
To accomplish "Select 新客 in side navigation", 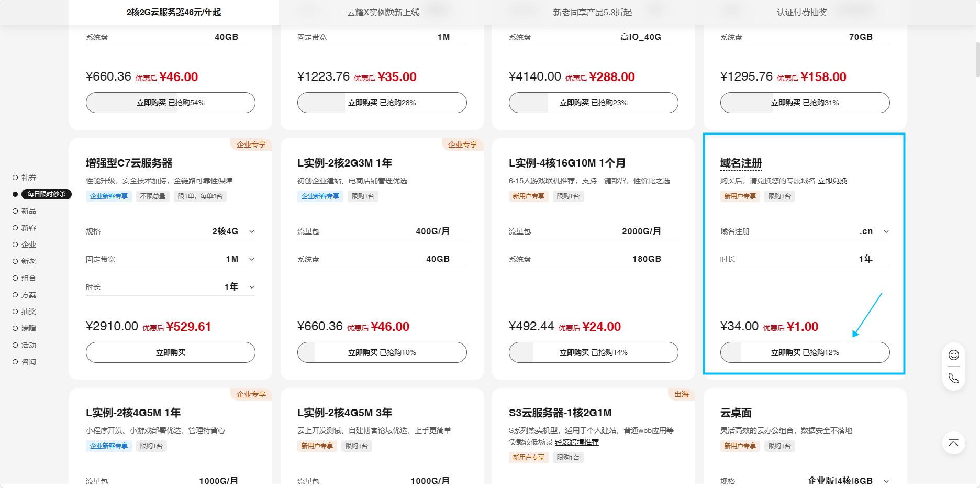I will 25,228.
